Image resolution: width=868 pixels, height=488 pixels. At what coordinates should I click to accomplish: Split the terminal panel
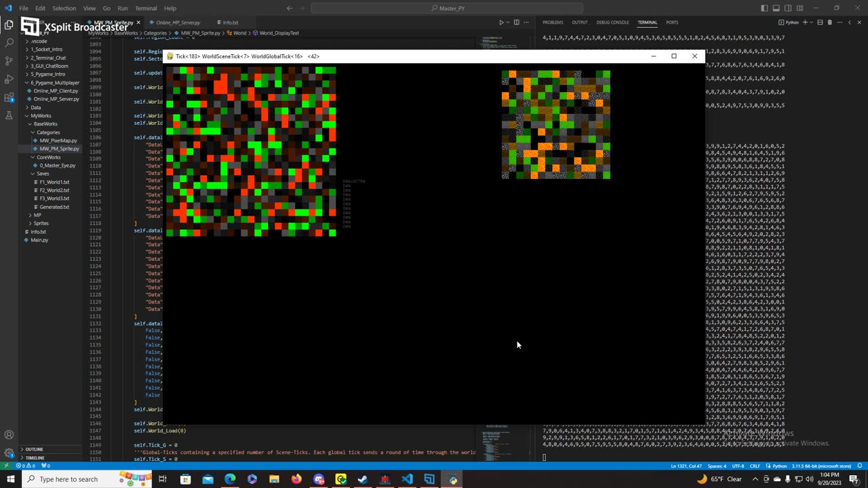[820, 22]
